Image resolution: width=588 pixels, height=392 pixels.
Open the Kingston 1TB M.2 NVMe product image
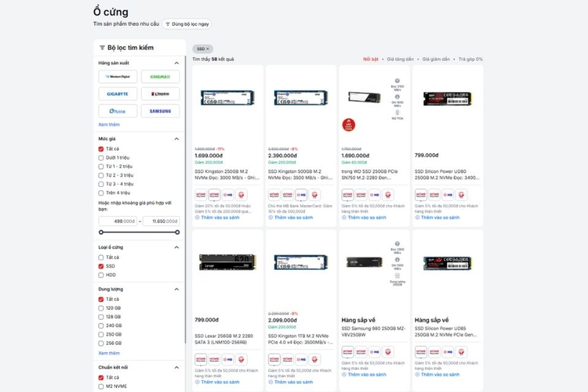(x=301, y=263)
